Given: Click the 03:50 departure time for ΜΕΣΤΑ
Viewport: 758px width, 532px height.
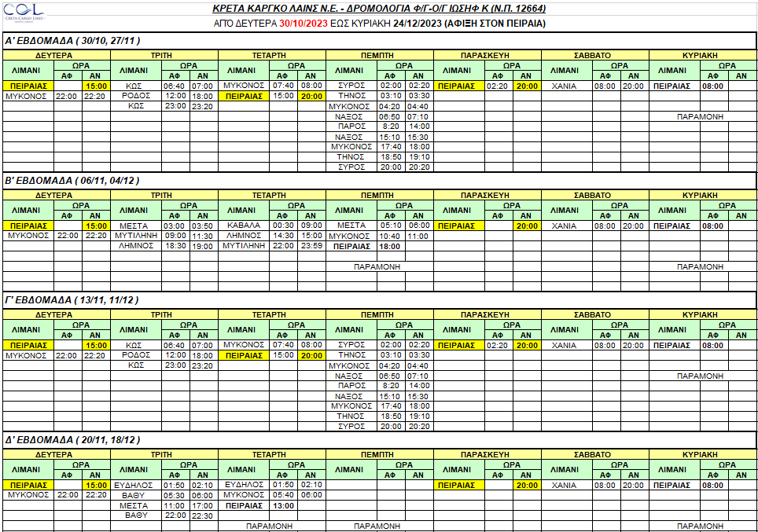Looking at the screenshot, I should [x=203, y=226].
